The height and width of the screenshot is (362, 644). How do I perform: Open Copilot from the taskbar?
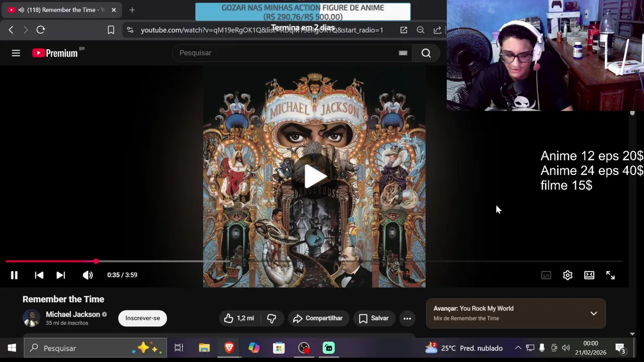pyautogui.click(x=254, y=348)
